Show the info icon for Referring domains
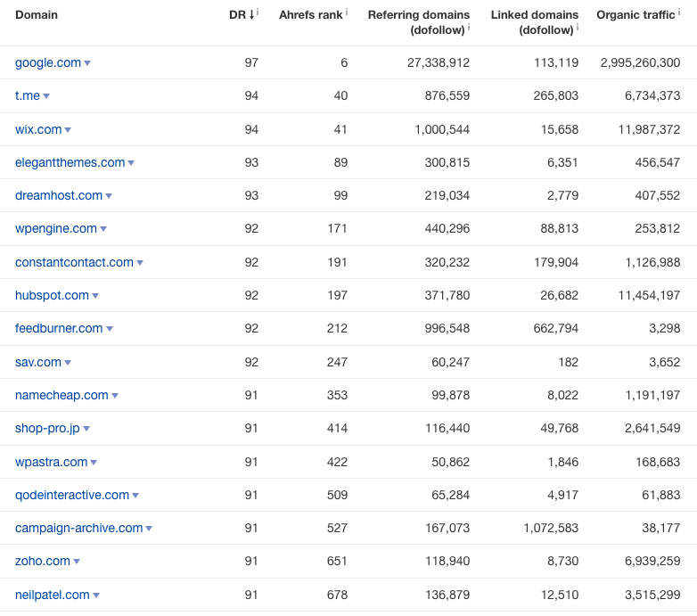 point(469,28)
